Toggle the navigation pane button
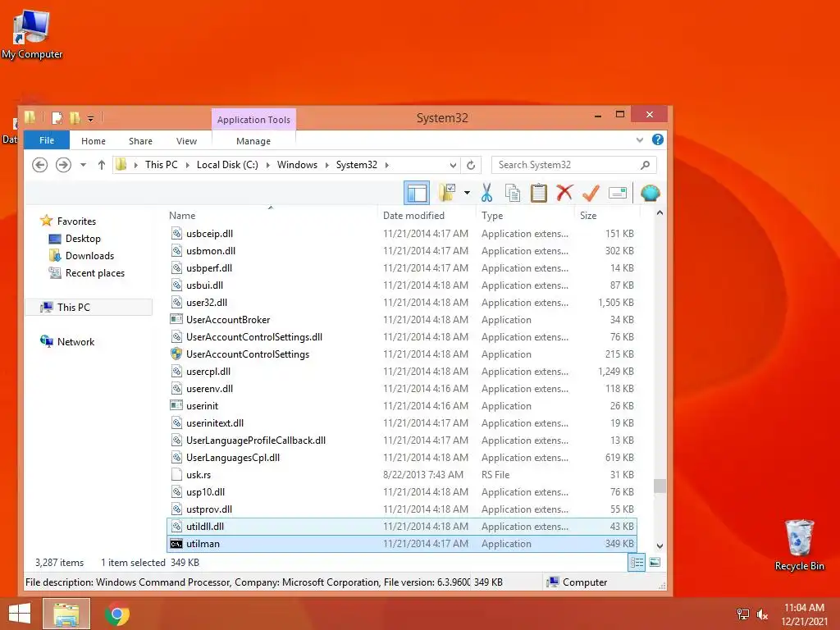Viewport: 840px width, 630px height. pyautogui.click(x=416, y=193)
